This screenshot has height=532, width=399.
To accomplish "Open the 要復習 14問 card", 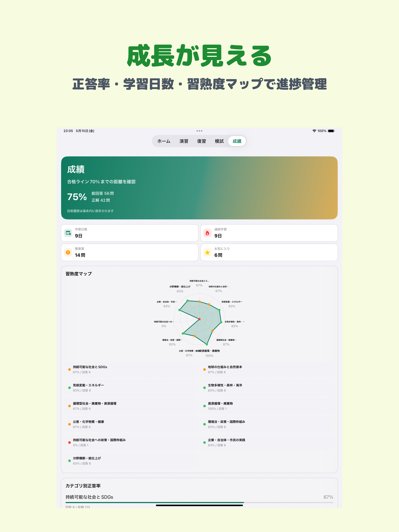I will coord(130,252).
